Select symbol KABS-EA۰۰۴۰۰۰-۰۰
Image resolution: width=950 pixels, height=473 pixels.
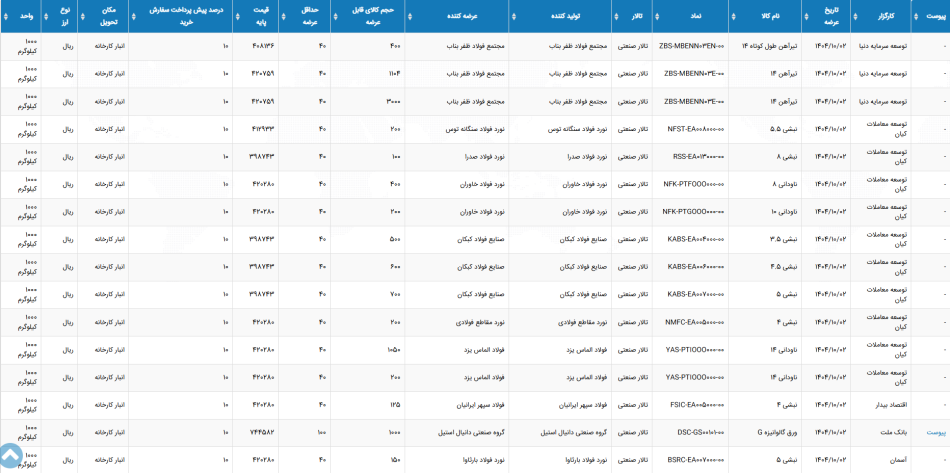tap(696, 239)
